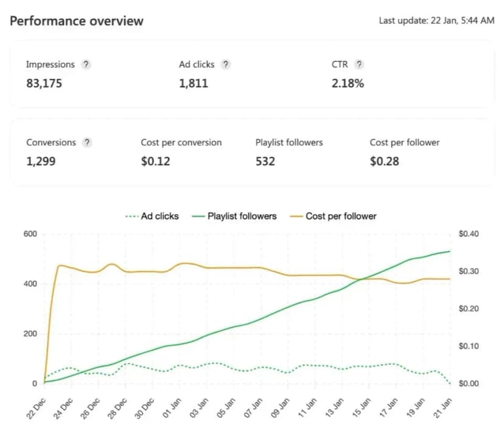Toggle the Cost per follower legend series
Viewport: 504px width, 436px height.
[333, 216]
